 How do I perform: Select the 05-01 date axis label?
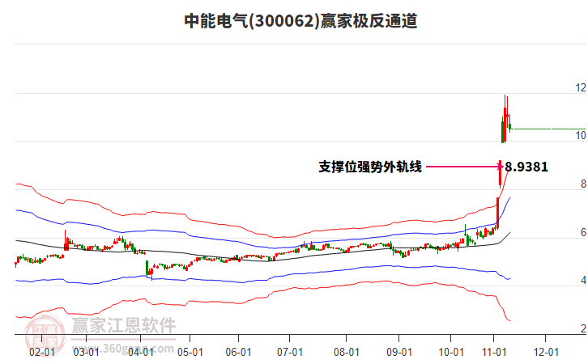pyautogui.click(x=190, y=353)
